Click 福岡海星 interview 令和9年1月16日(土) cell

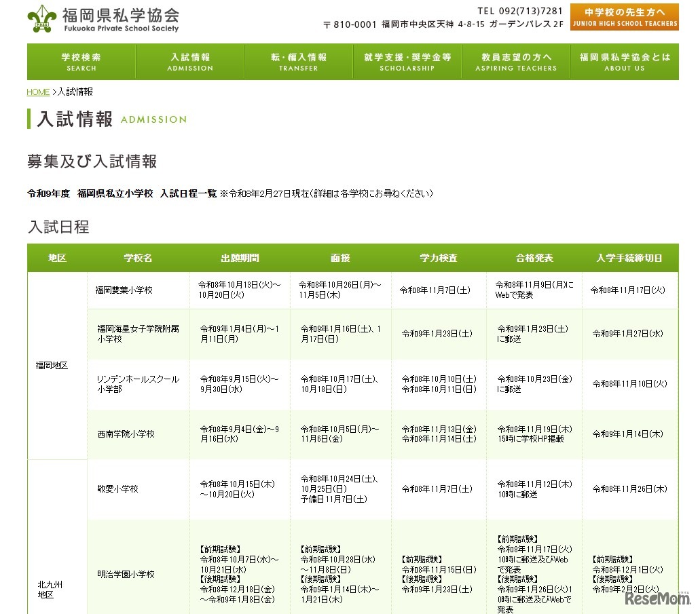(x=340, y=334)
